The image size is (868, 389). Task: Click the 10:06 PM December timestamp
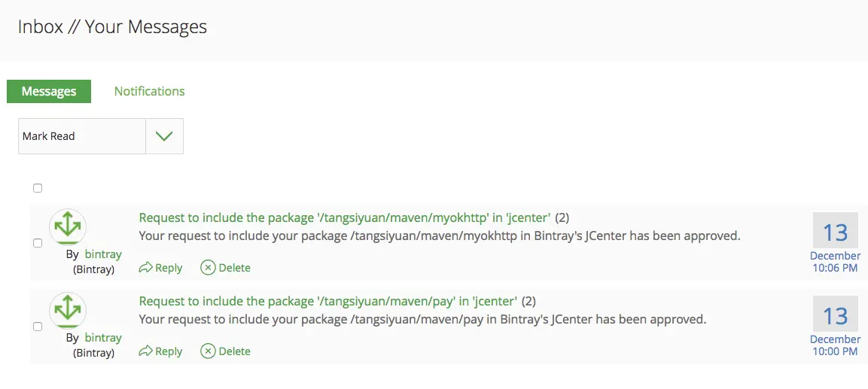pyautogui.click(x=835, y=262)
